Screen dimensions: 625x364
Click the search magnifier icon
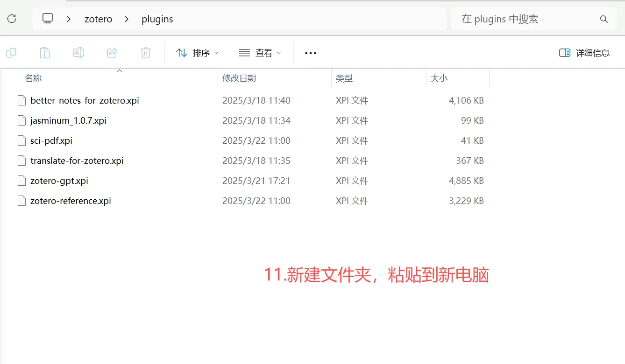[604, 19]
